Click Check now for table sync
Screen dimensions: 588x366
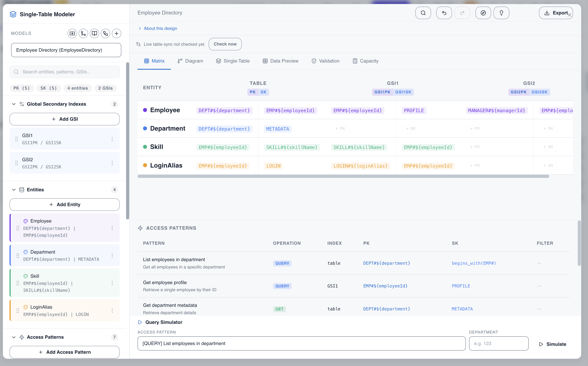point(225,44)
